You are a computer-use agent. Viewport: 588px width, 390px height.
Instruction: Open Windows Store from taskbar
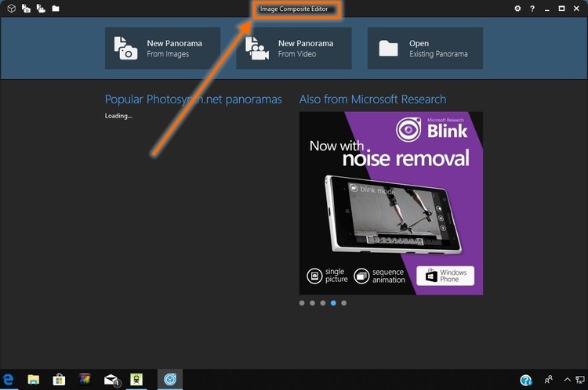pos(59,380)
